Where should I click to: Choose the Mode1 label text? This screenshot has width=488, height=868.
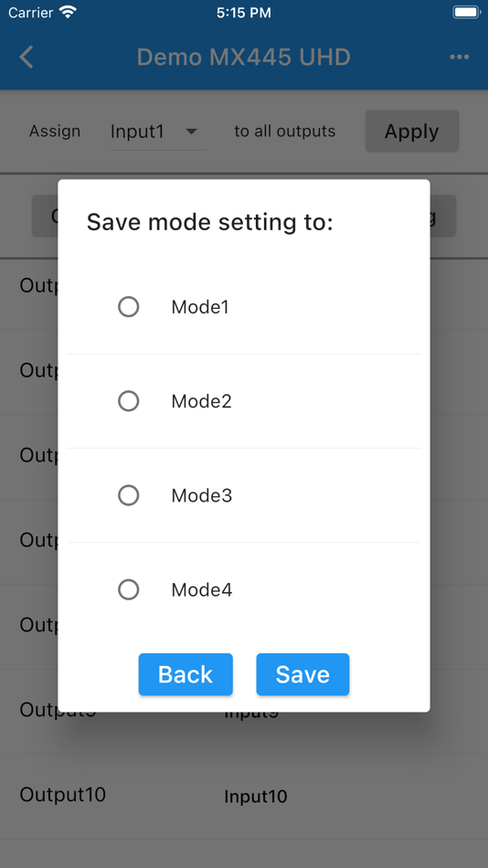[x=200, y=307]
